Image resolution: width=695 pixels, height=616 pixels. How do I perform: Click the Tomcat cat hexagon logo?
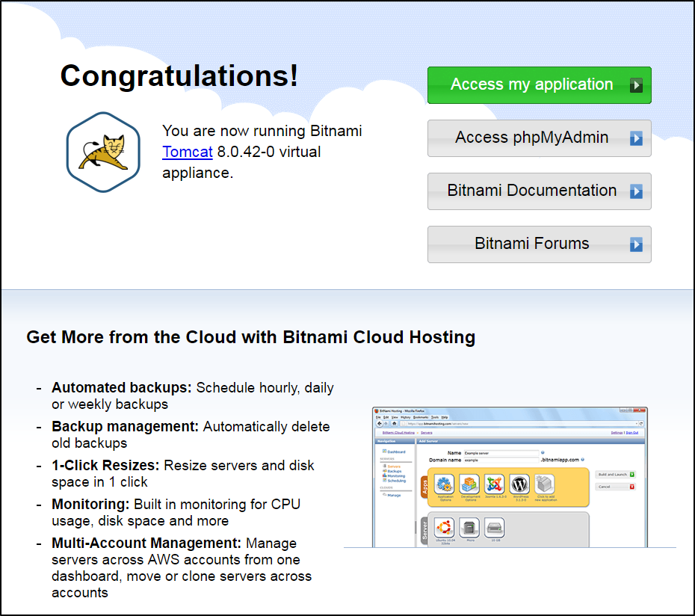(103, 152)
